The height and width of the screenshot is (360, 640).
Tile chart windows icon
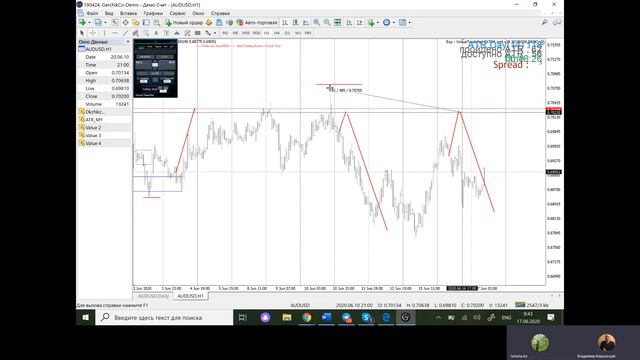click(338, 22)
